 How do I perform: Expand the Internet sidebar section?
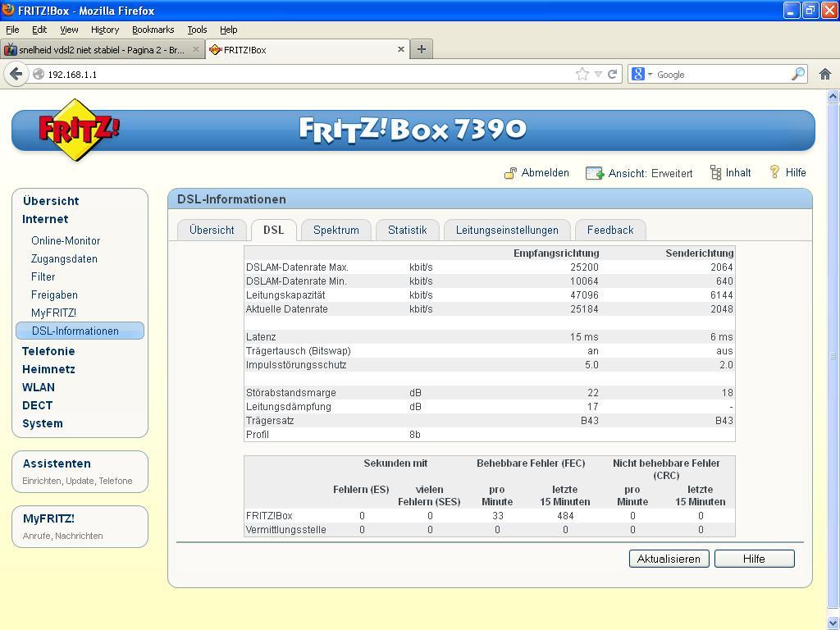point(45,219)
